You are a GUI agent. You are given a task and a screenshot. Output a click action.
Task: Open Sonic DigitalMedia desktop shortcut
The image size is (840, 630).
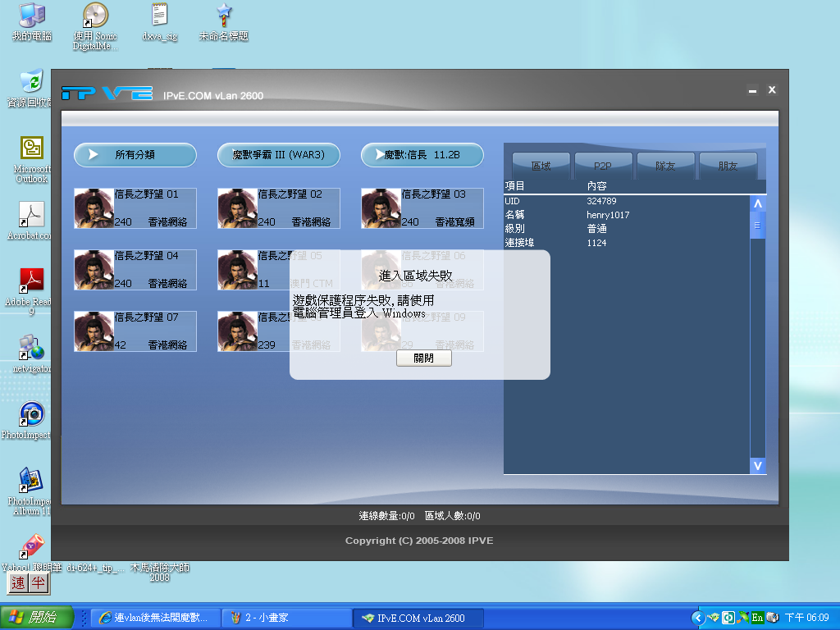[95, 26]
